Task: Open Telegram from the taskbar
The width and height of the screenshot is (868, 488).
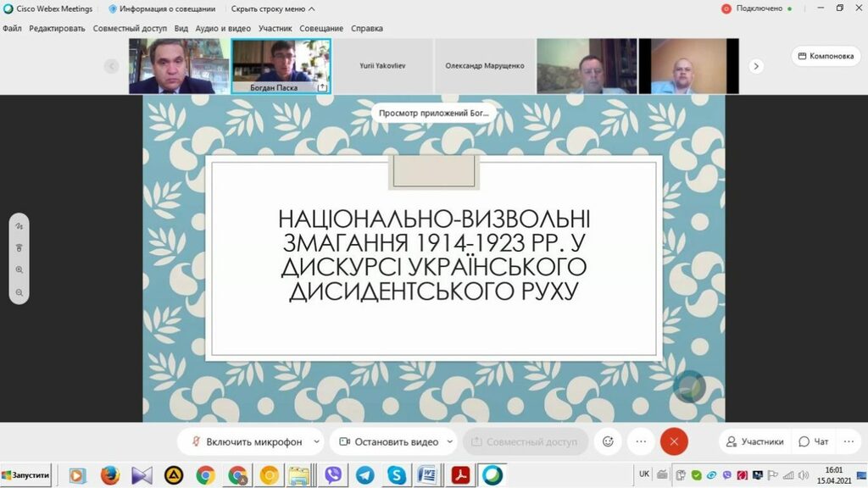Action: coord(364,475)
